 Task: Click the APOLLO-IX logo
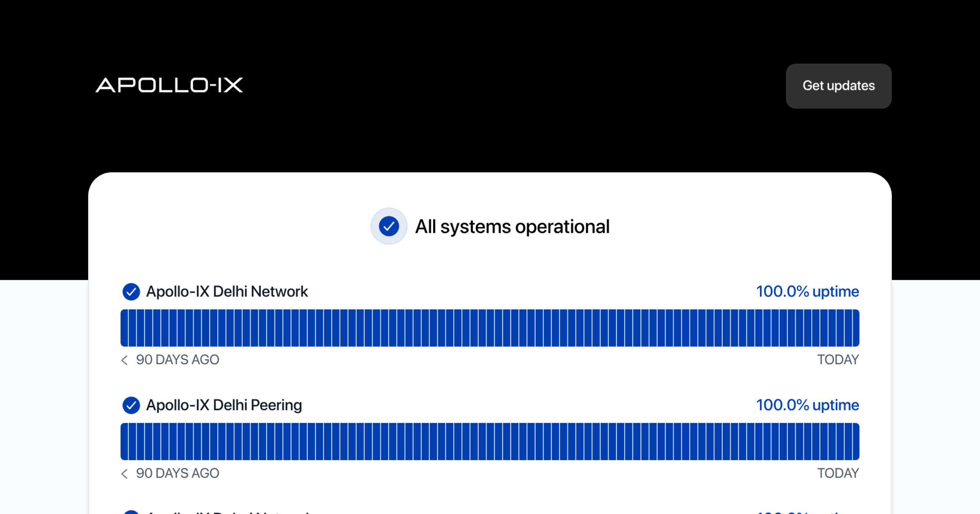169,85
